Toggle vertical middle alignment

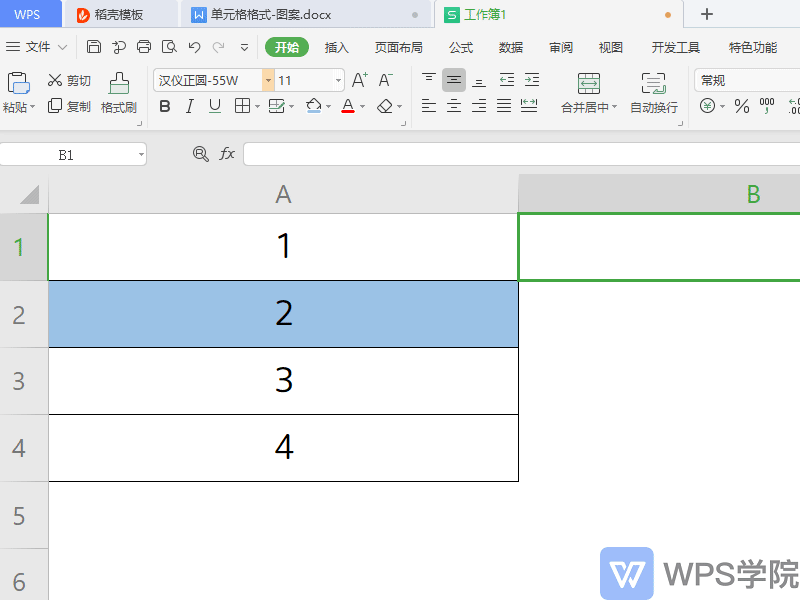[454, 80]
